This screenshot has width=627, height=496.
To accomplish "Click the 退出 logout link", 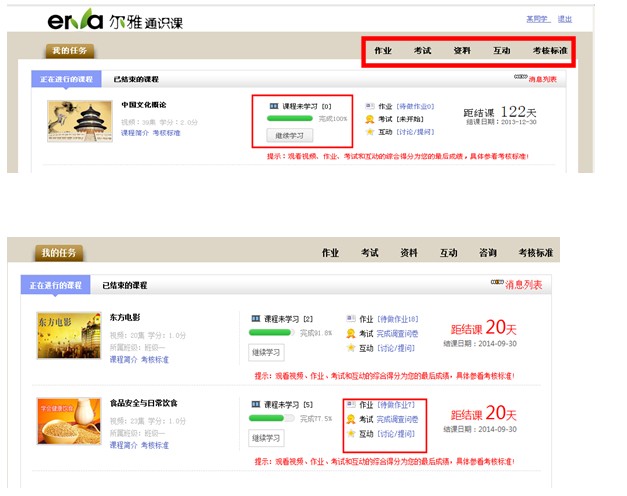I will (565, 19).
